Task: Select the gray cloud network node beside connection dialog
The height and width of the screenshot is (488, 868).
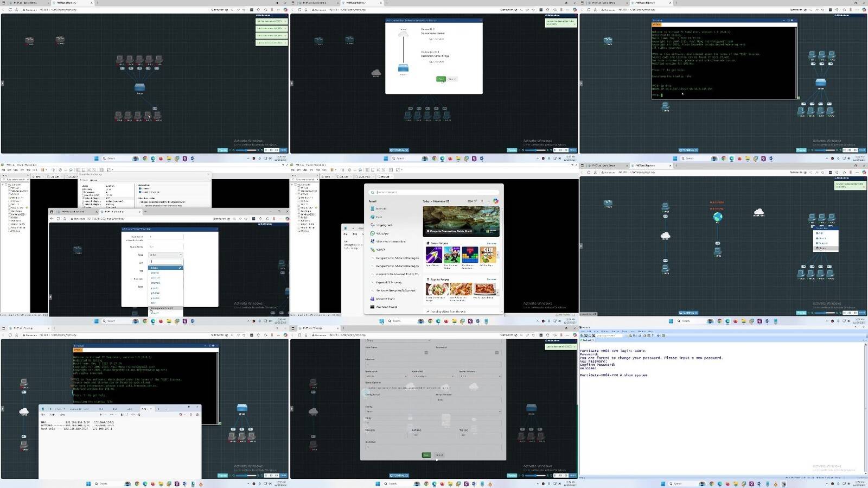Action: click(x=376, y=72)
